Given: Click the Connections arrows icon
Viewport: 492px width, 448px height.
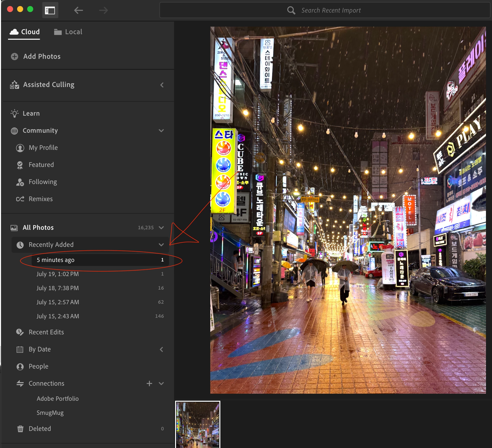Looking at the screenshot, I should click(20, 384).
